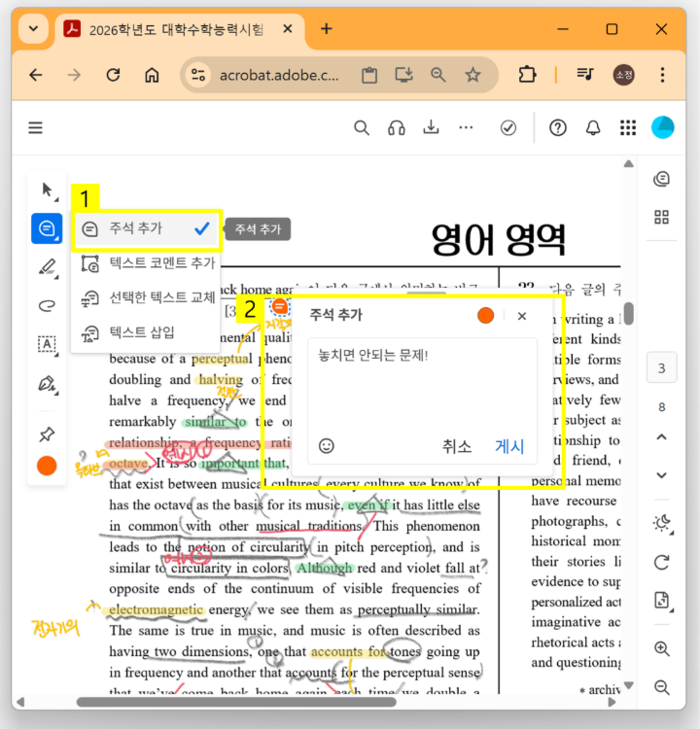Choose '텍스트 삽입' menu option
This screenshot has height=729, width=700.
tap(147, 332)
